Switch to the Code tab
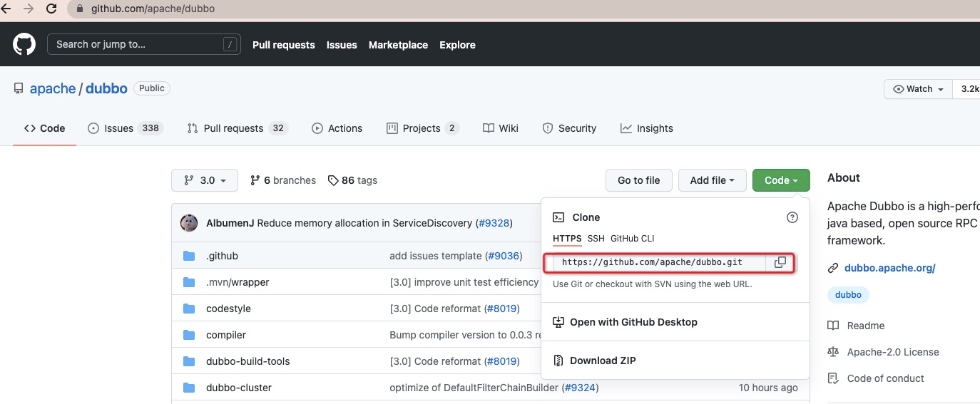Screen dimensions: 980x404 (x=44, y=128)
